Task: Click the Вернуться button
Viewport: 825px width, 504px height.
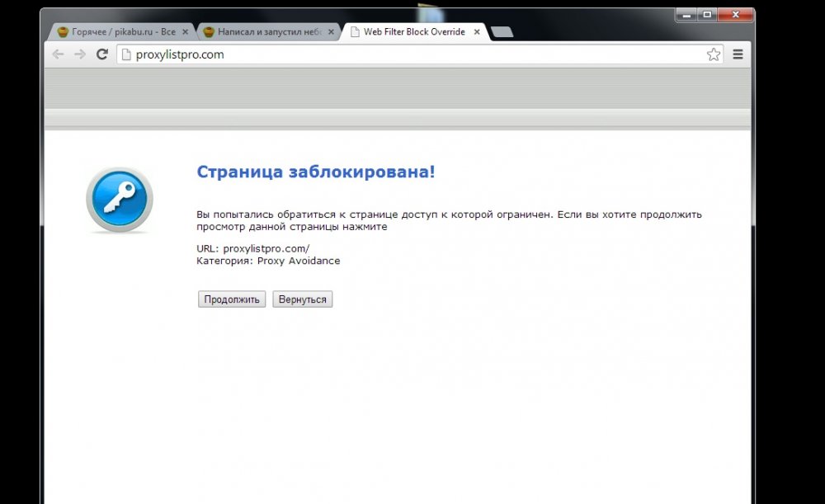Action: pyautogui.click(x=303, y=299)
